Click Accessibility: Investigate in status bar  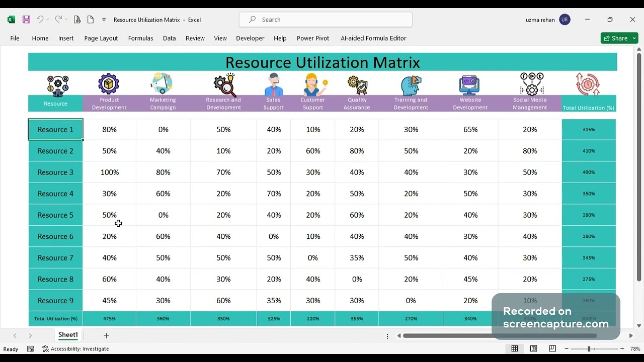(x=75, y=349)
